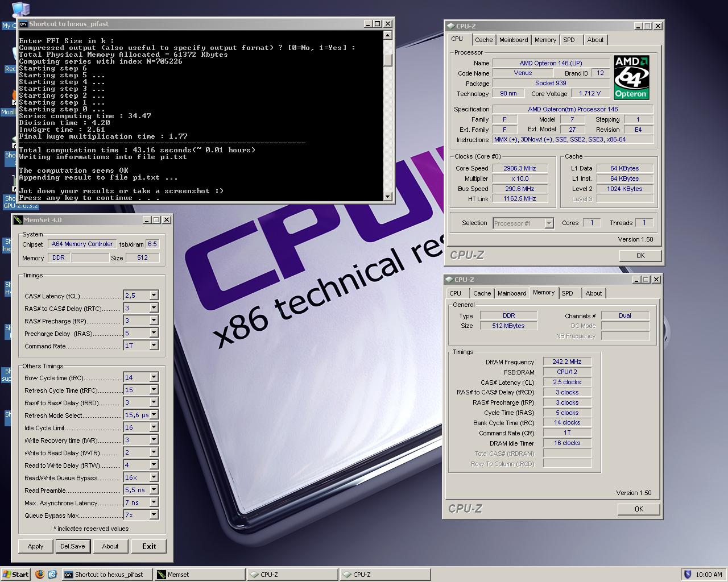
Task: Switch to SPD tab in lower CPU-Z
Action: click(567, 293)
